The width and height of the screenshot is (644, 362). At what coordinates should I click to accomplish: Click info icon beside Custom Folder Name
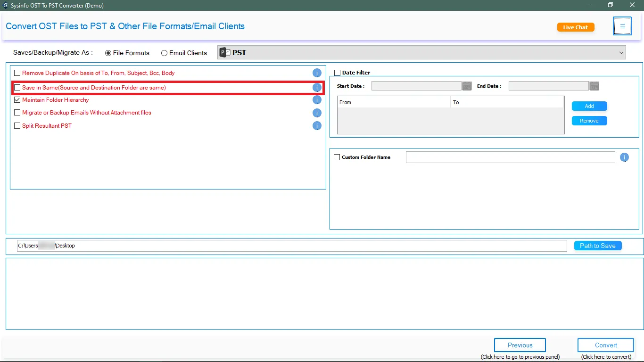(624, 157)
